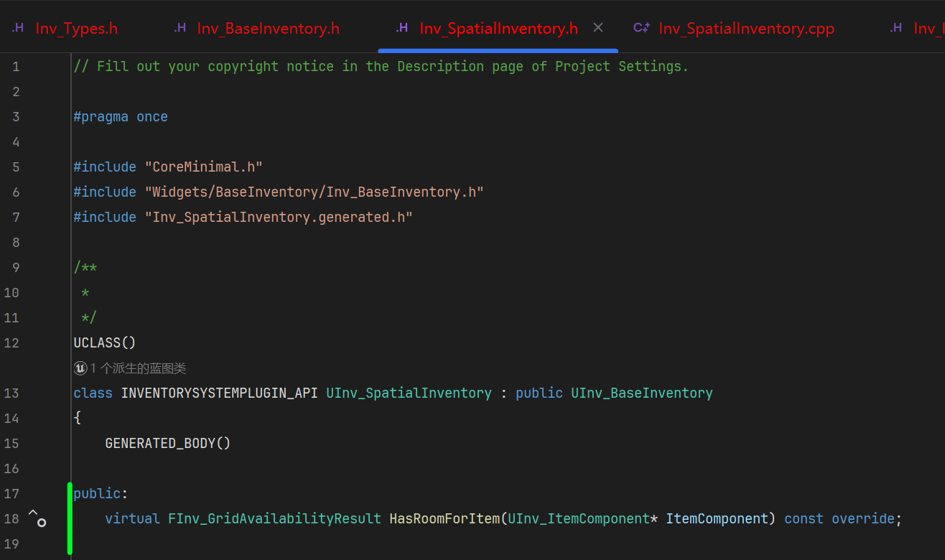Click the UInv_BaseInventory base class name
Viewport: 945px width, 560px height.
[x=641, y=393]
